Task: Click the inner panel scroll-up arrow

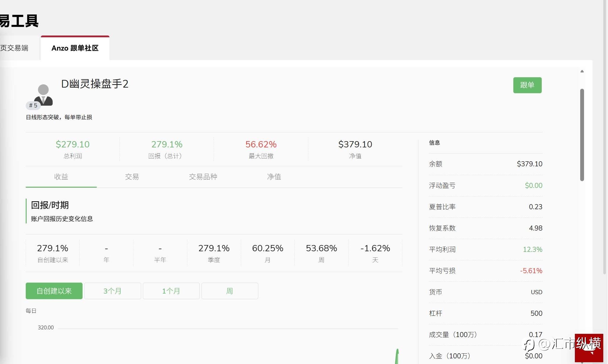Action: (x=582, y=71)
